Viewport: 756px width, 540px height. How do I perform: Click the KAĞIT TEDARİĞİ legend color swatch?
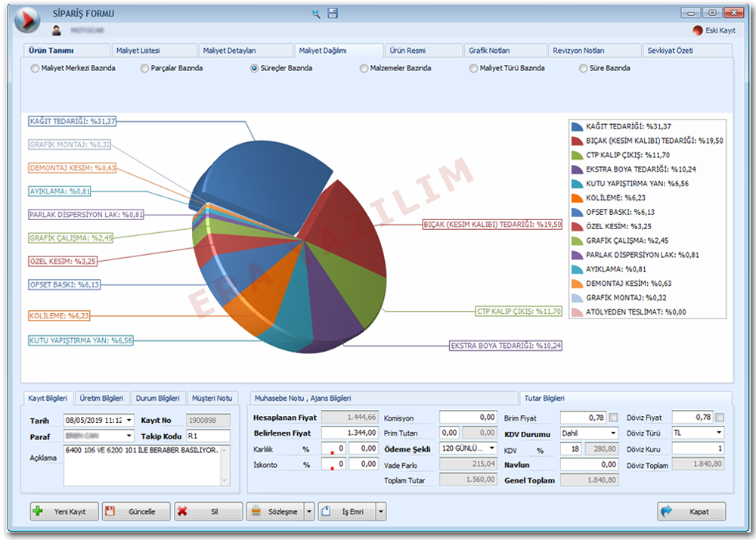pyautogui.click(x=577, y=127)
